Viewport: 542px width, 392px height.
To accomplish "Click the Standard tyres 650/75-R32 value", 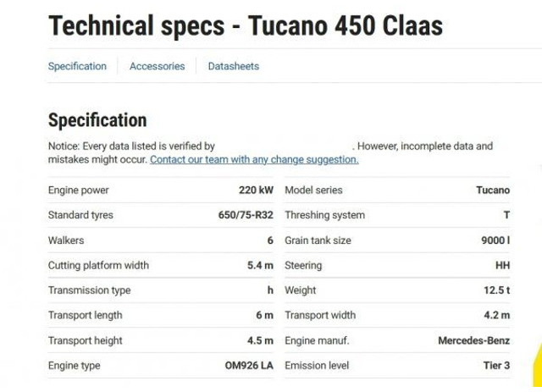I will pyautogui.click(x=246, y=215).
